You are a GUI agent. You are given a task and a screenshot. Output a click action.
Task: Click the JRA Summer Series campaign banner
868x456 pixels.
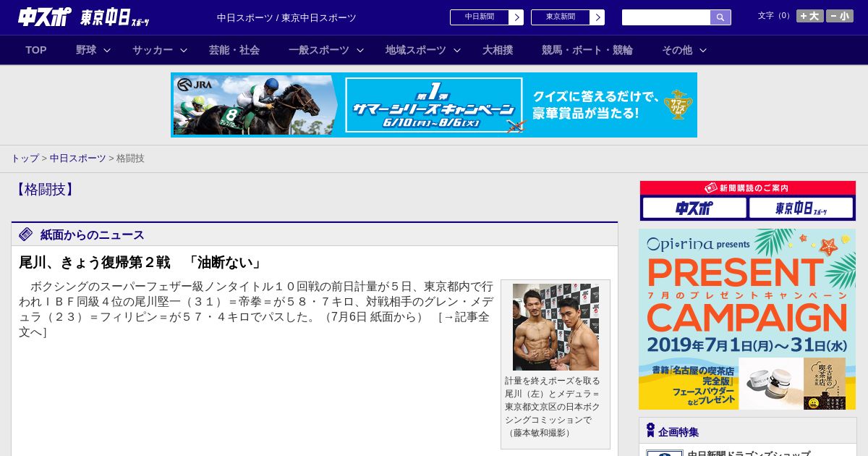(x=434, y=105)
